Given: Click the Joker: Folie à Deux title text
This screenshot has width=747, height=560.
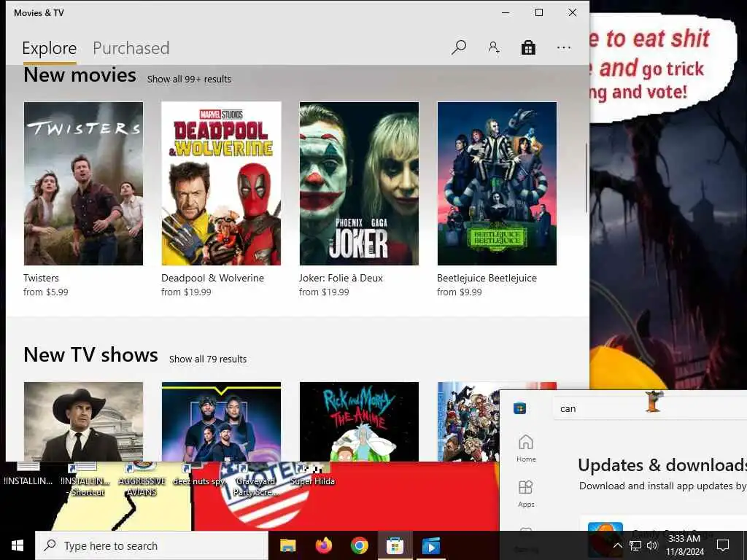Looking at the screenshot, I should pyautogui.click(x=341, y=278).
